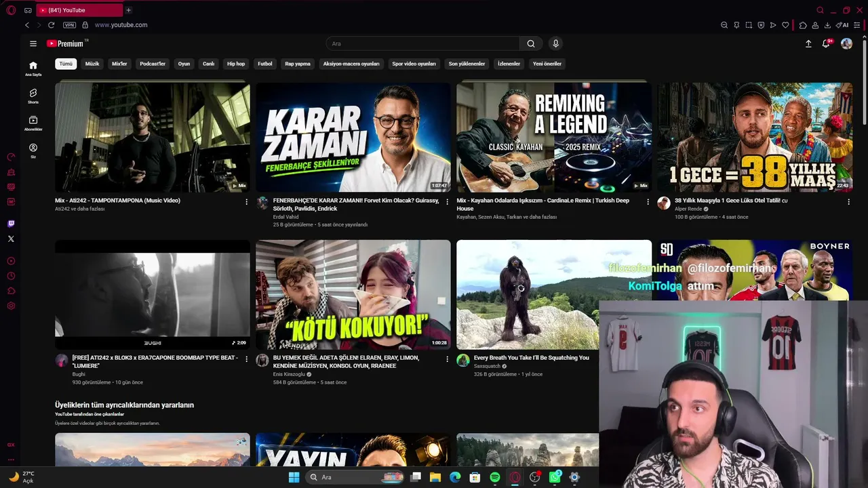Select the Son yüklenenler chip
This screenshot has height=488, width=868.
(467, 64)
